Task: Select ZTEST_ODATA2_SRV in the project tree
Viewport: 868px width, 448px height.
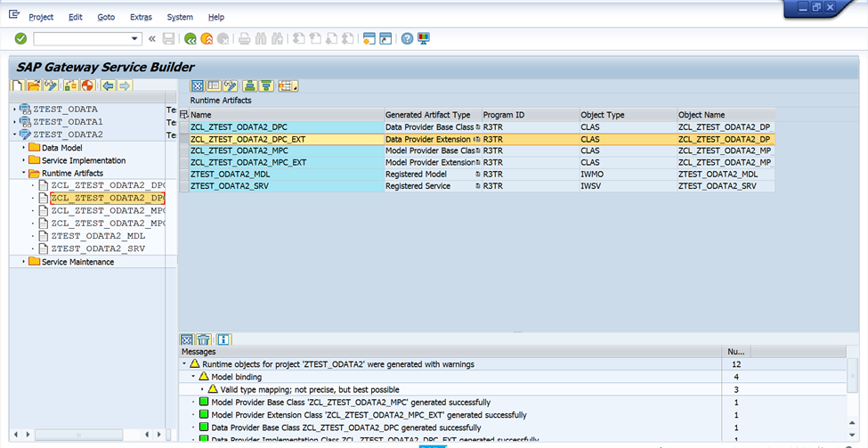Action: pos(99,248)
